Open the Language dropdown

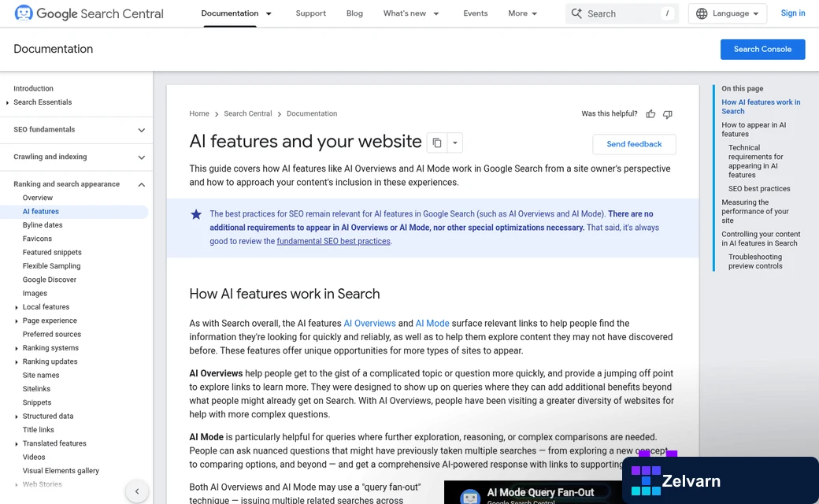[728, 13]
